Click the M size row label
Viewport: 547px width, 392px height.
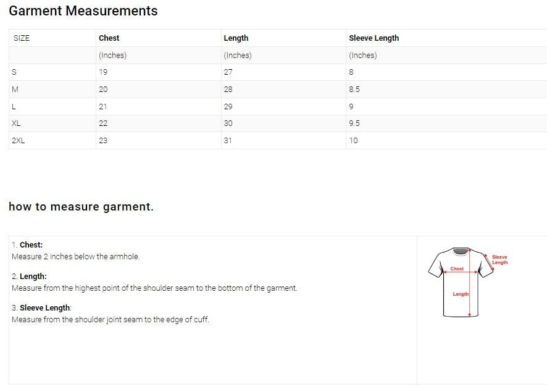pos(15,89)
